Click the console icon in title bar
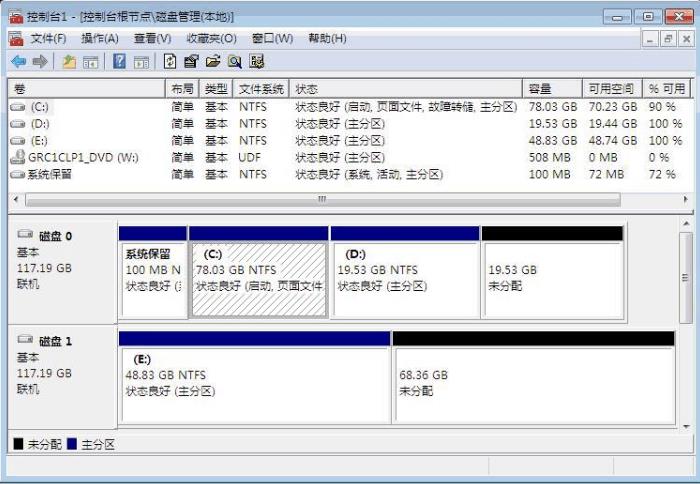700x484 pixels. (x=16, y=17)
